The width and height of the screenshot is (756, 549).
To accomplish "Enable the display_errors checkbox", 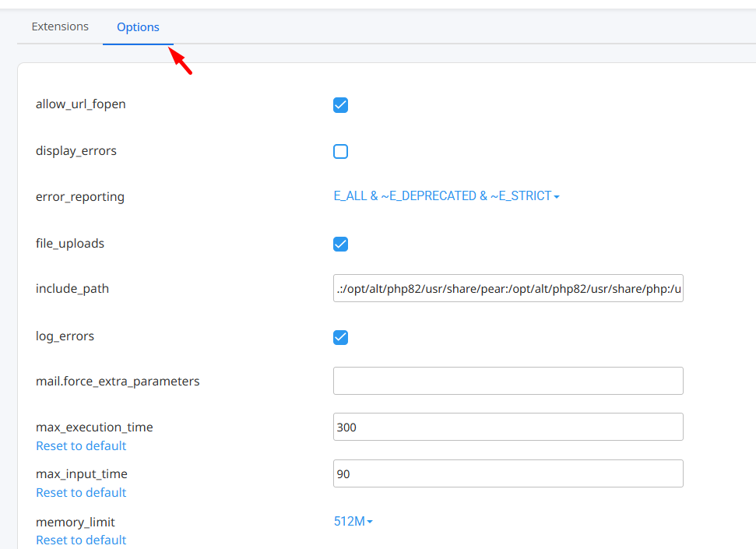I will coord(340,151).
